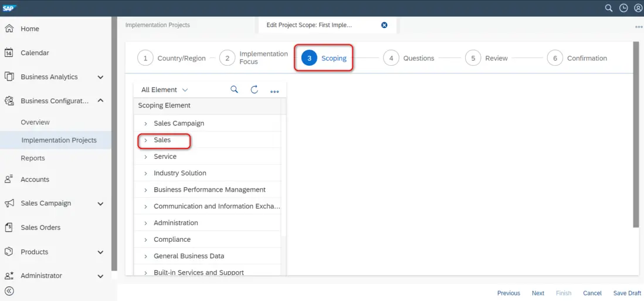The width and height of the screenshot is (644, 301).
Task: Search scoping elements with magnifier icon
Action: (x=234, y=90)
